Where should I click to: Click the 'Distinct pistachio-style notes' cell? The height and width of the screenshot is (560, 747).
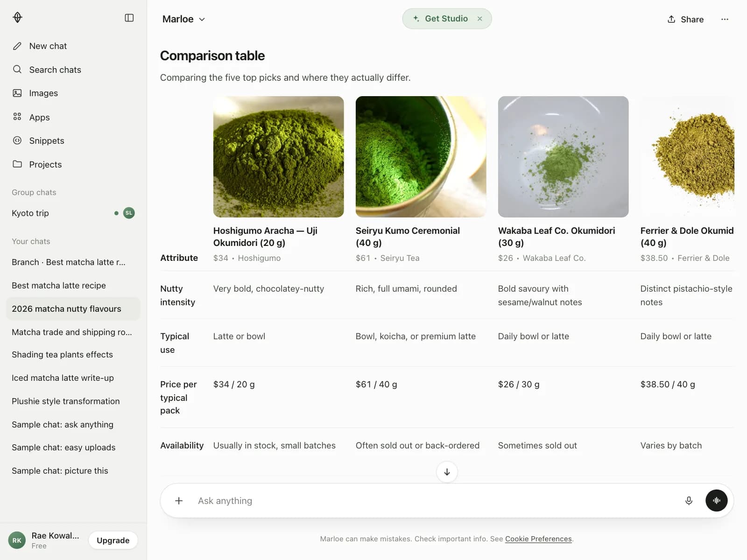pos(686,295)
